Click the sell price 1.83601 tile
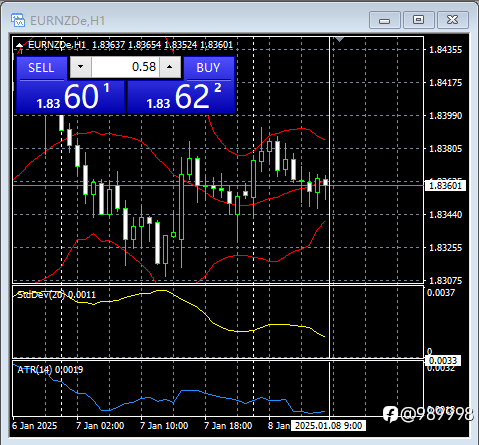The image size is (479, 445). pos(70,97)
